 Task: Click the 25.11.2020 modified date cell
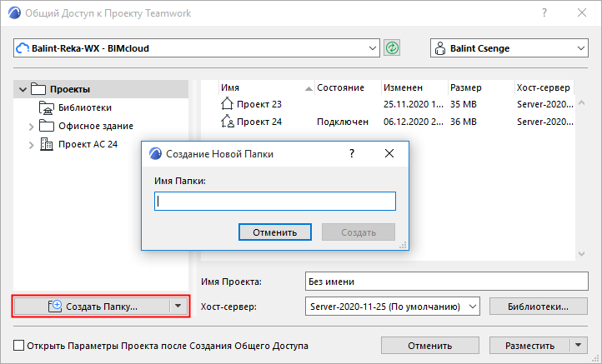414,104
